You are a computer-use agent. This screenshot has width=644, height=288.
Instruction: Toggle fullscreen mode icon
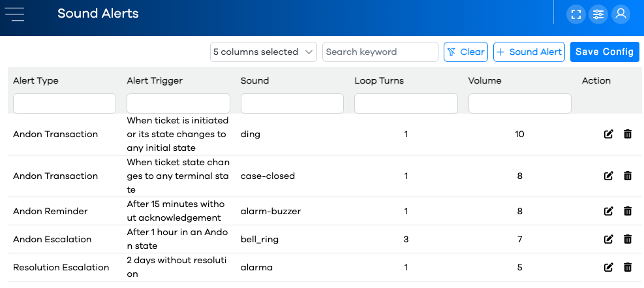pyautogui.click(x=576, y=14)
